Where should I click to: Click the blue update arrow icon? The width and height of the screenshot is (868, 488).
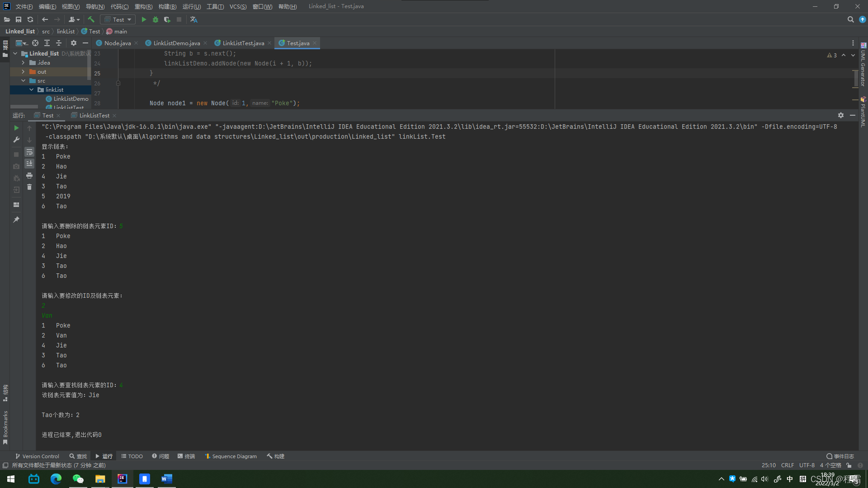tap(862, 19)
